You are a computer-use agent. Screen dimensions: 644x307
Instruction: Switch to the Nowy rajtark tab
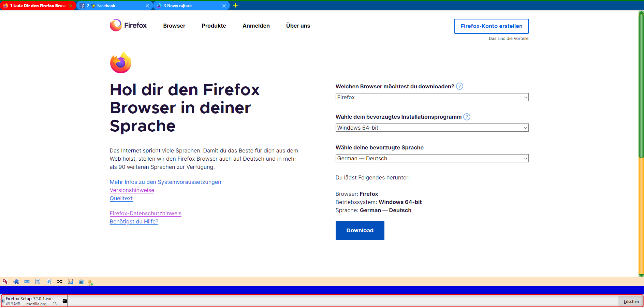coord(191,6)
